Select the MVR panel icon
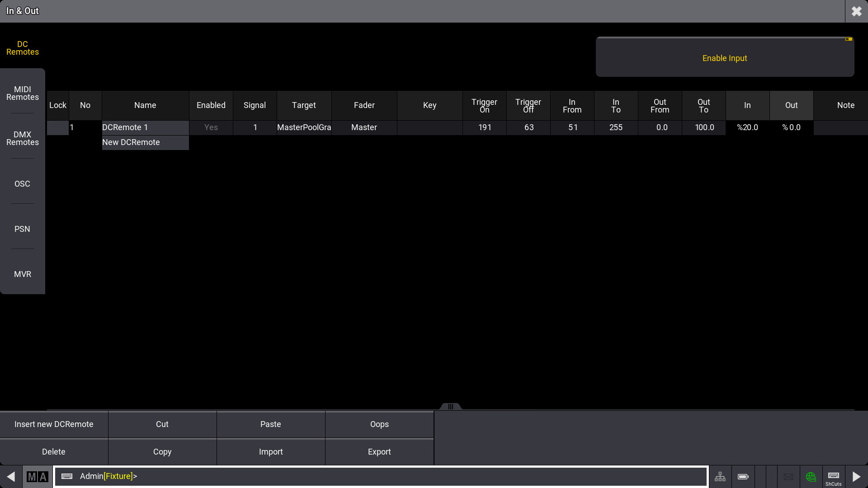 point(23,274)
